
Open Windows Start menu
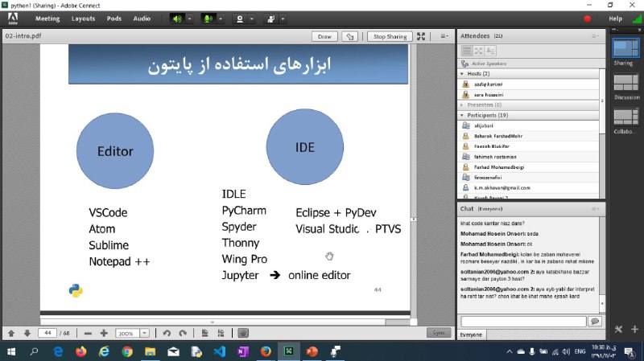point(11,351)
